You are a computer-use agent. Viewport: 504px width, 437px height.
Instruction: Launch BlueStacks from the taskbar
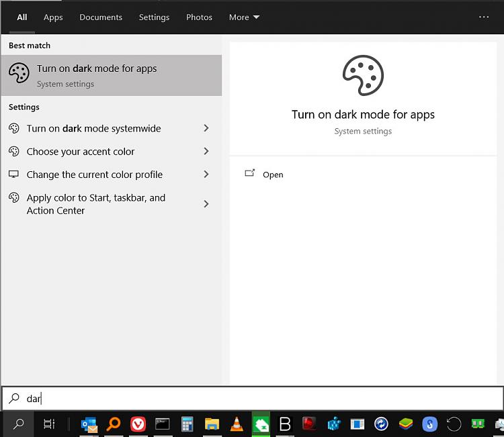tap(406, 424)
